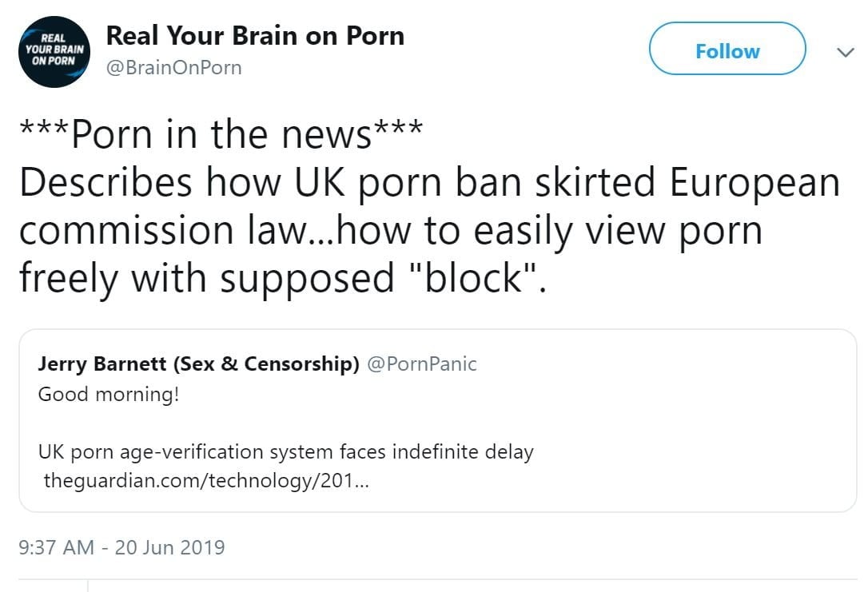Click the "UK porn age-verification system" headline text
The height and width of the screenshot is (592, 868).
coord(169,452)
